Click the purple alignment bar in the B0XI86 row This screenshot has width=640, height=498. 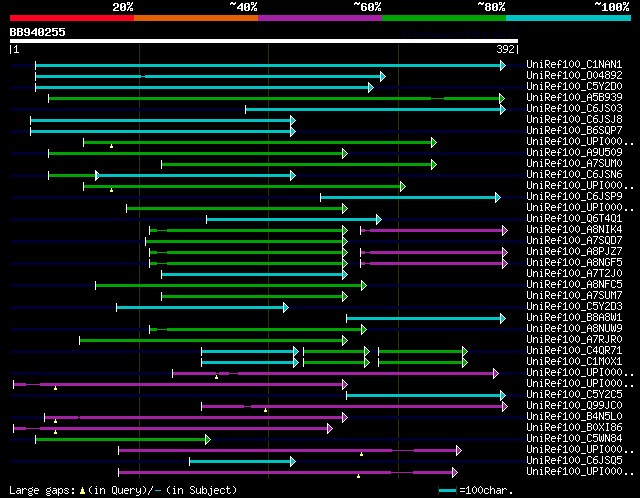(173, 429)
